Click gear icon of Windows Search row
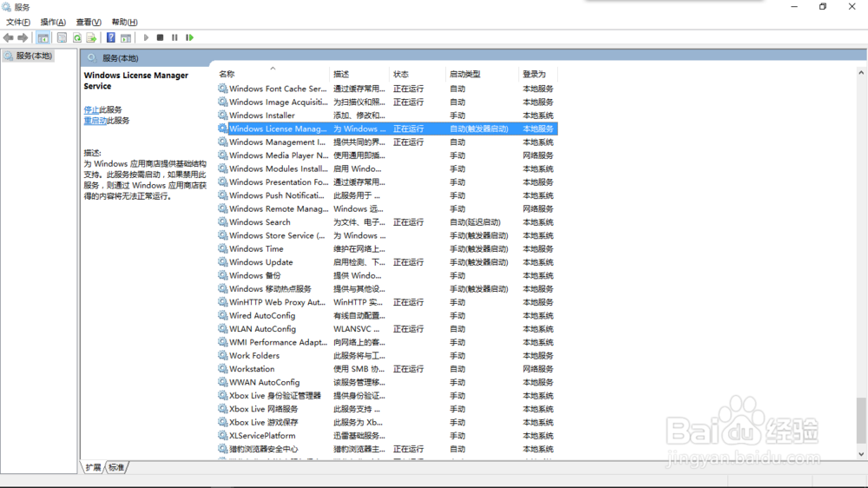The width and height of the screenshot is (868, 488). (222, 222)
